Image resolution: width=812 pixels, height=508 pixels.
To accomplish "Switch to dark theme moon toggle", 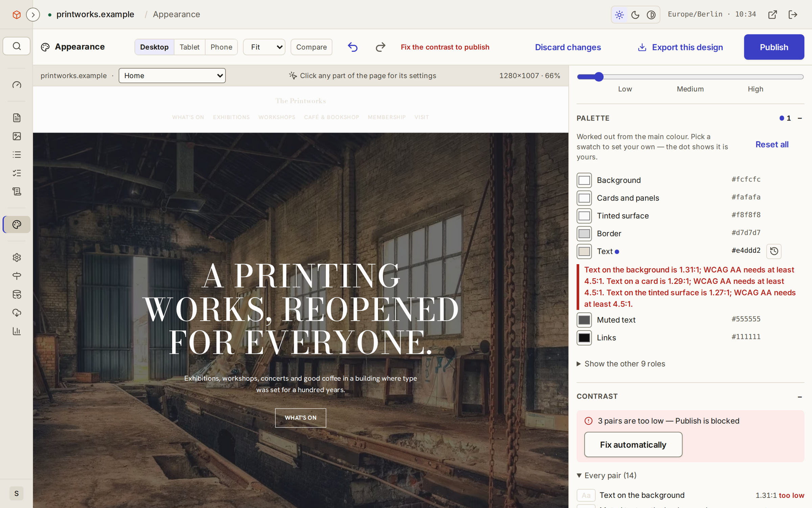I will pyautogui.click(x=635, y=15).
